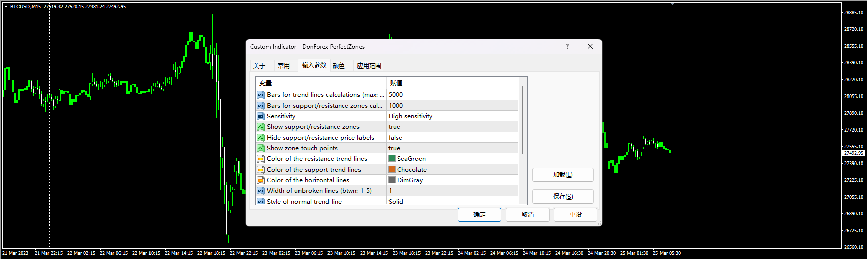Click icon beside Color of resistance trend lines

[x=261, y=159]
